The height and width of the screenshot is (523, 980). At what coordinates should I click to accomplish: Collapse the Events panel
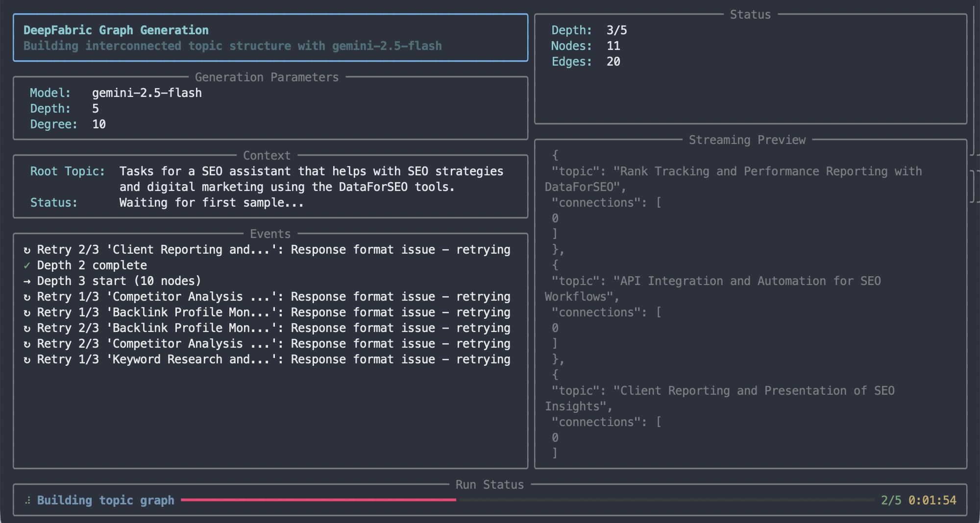click(270, 234)
